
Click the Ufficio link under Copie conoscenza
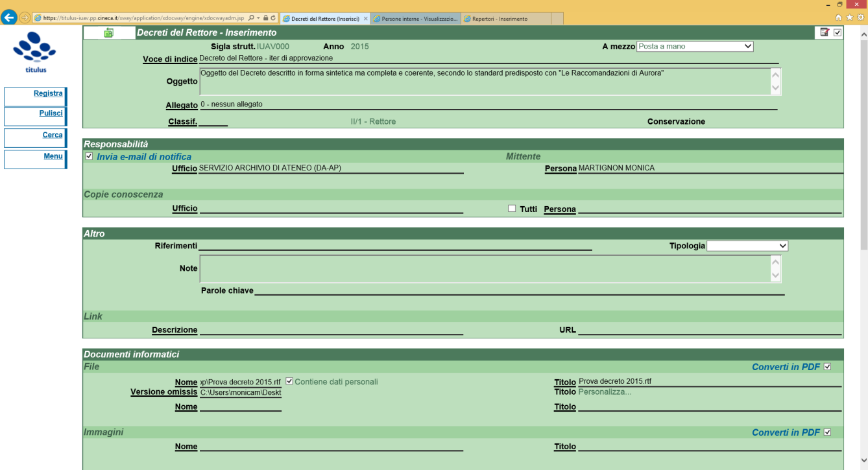coord(185,209)
